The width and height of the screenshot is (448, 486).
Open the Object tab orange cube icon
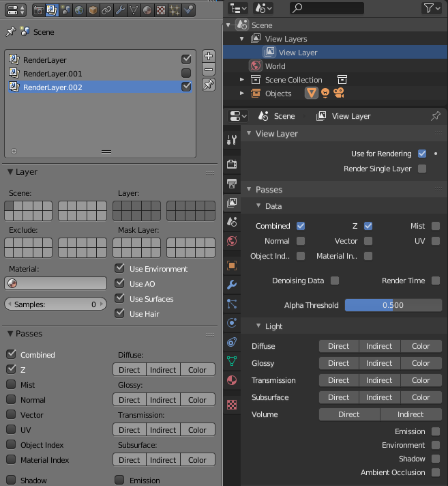[x=93, y=10]
